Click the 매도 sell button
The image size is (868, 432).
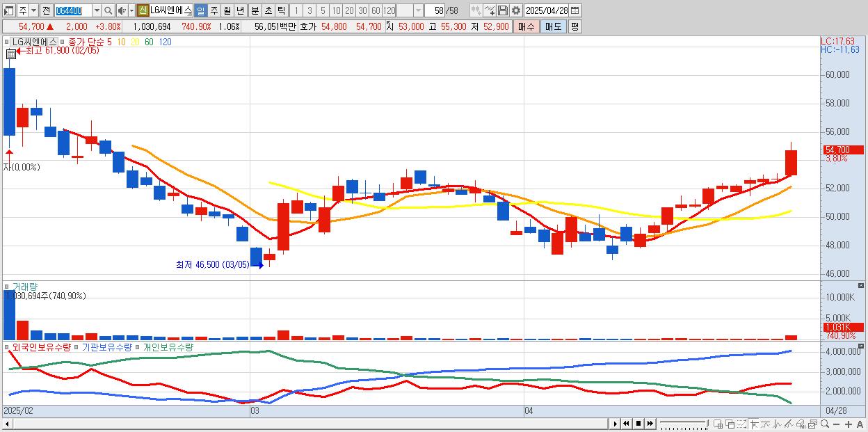tap(553, 26)
